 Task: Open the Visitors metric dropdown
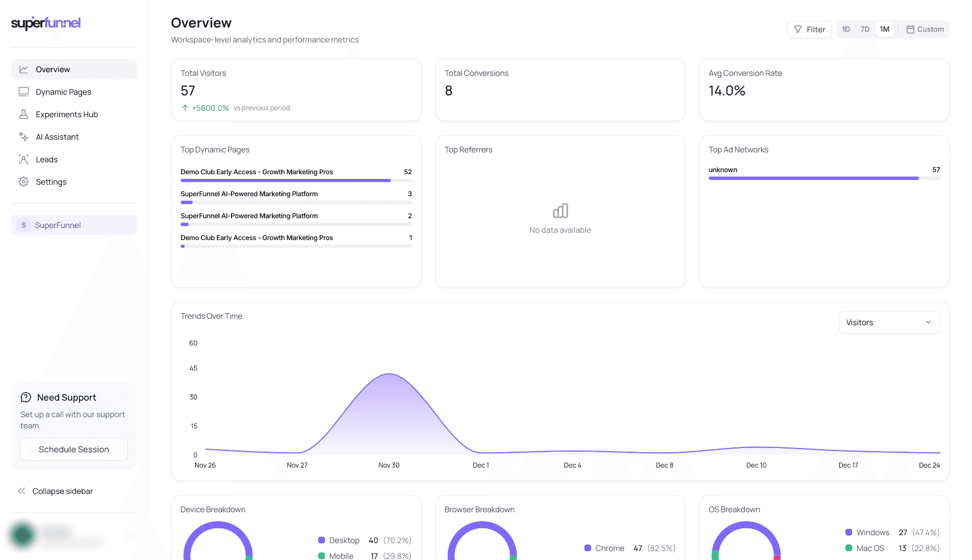click(x=889, y=323)
